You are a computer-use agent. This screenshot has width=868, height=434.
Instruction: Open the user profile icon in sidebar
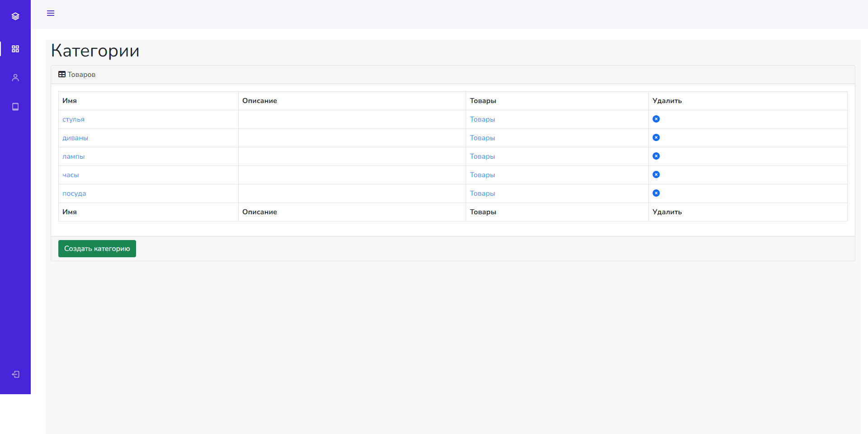coord(15,78)
